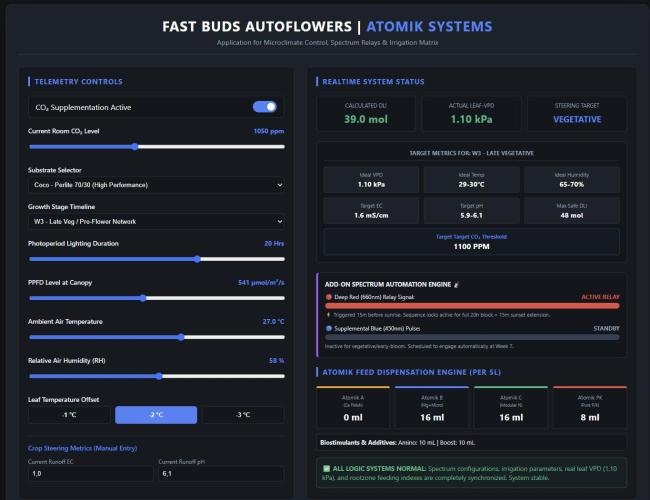This screenshot has width=650, height=500.
Task: Click the Atomik A 0 ml card
Action: [353, 408]
